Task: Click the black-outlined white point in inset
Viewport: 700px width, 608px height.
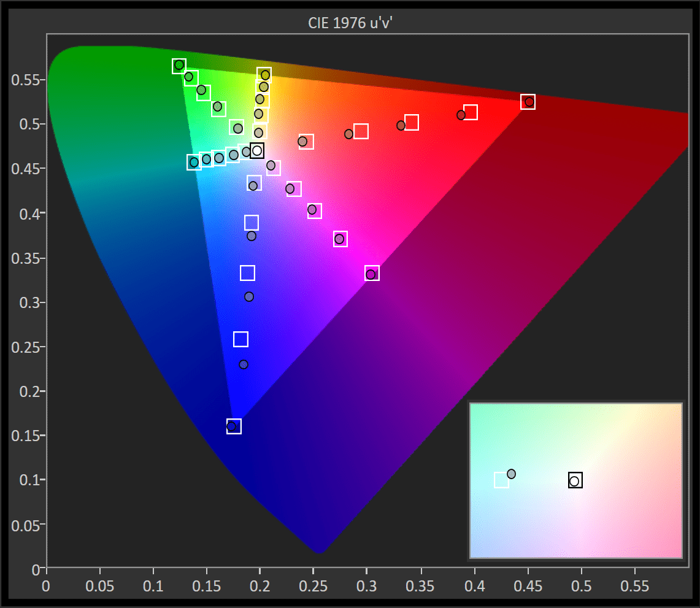Action: [575, 480]
